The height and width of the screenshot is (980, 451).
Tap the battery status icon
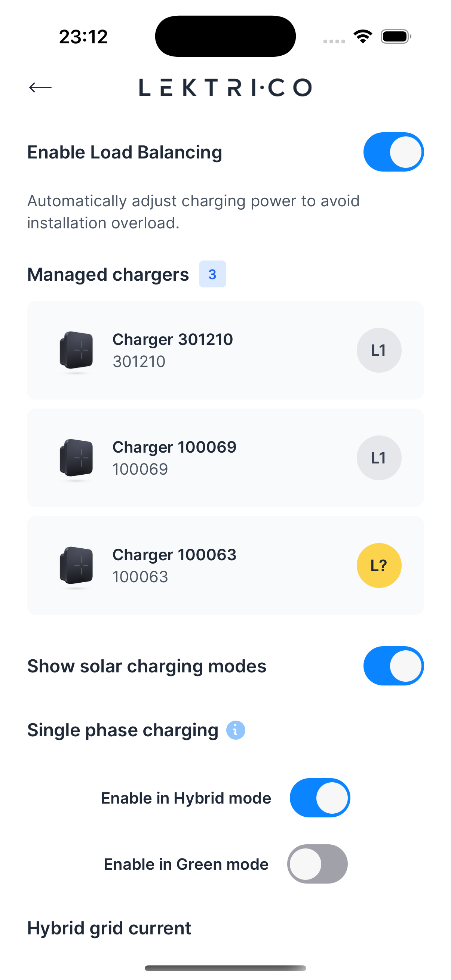tap(395, 37)
